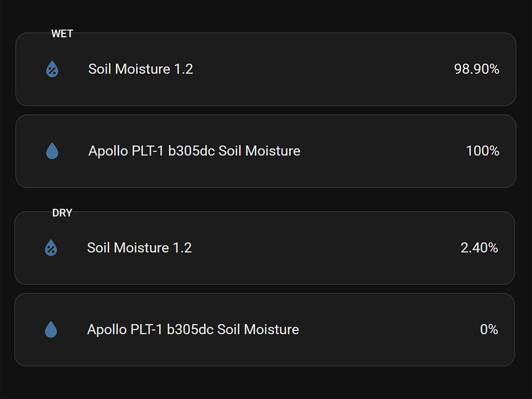Click the 0% value on the Apollo sensor
Viewport: 532px width, 399px height.
point(489,330)
